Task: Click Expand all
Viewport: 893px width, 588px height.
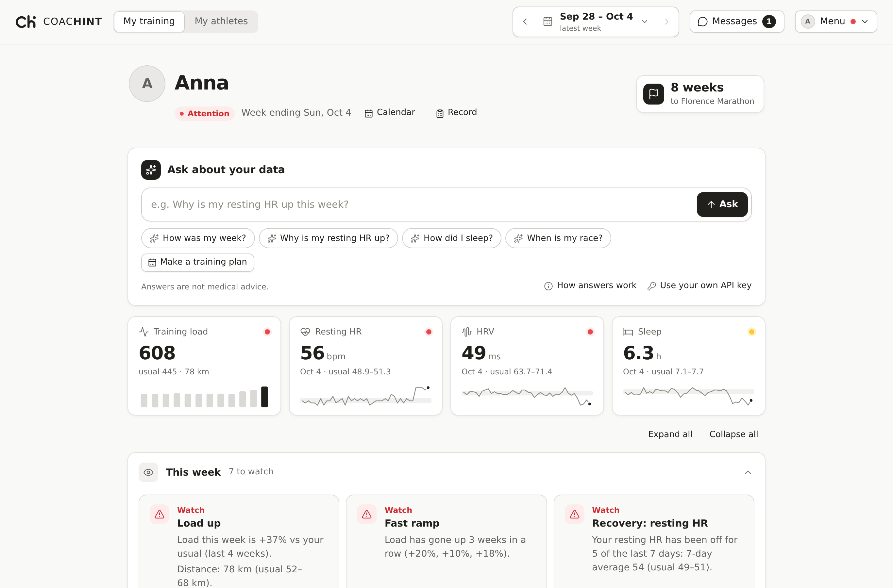Action: [670, 434]
